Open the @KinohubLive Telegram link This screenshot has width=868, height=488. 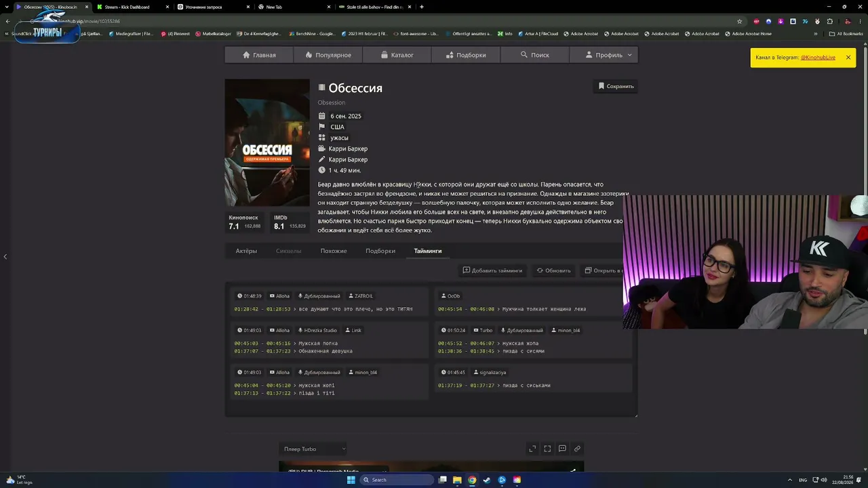pos(818,58)
